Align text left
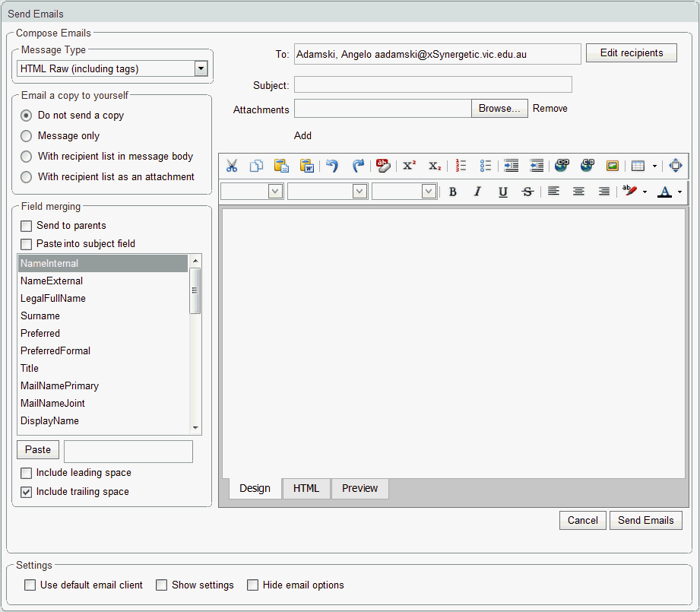 pos(553,192)
